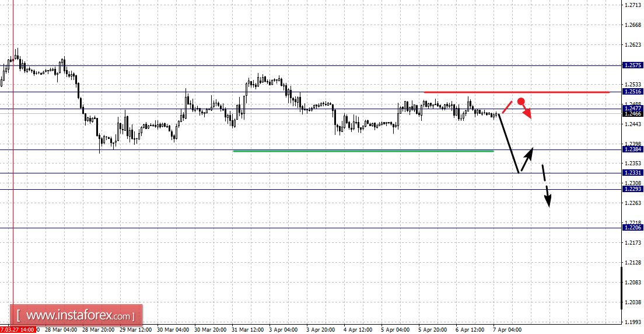
Task: Select the red vertical time line
Action: tap(13, 165)
